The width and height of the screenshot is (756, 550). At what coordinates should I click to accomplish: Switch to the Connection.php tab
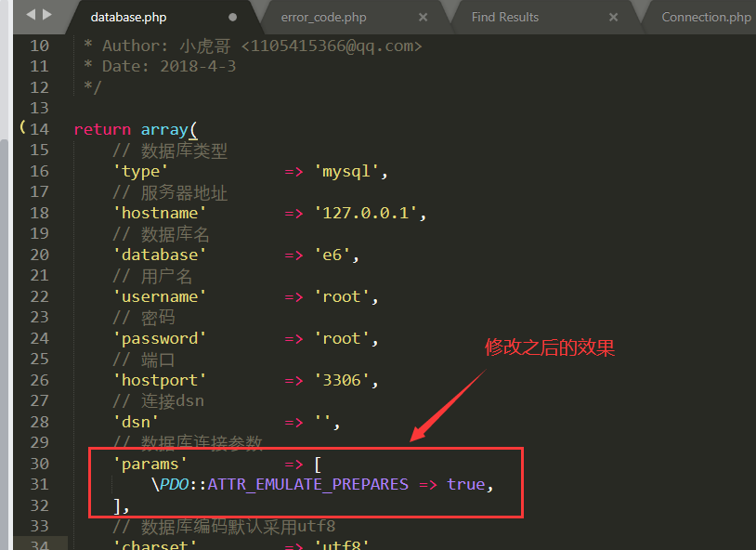706,18
